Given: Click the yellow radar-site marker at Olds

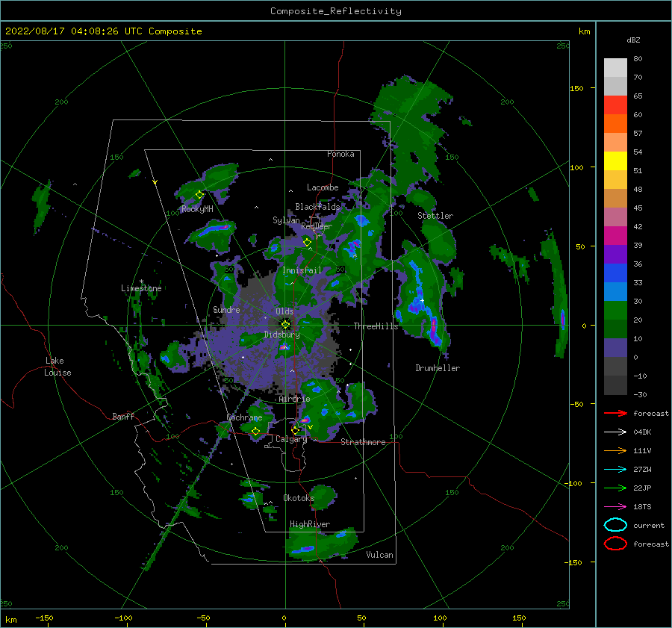Looking at the screenshot, I should tap(285, 325).
